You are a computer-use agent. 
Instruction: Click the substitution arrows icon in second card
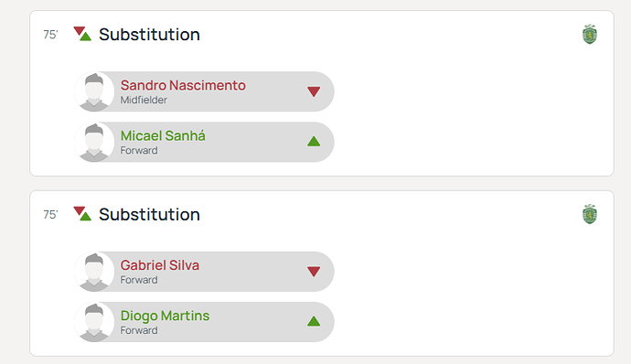point(82,214)
